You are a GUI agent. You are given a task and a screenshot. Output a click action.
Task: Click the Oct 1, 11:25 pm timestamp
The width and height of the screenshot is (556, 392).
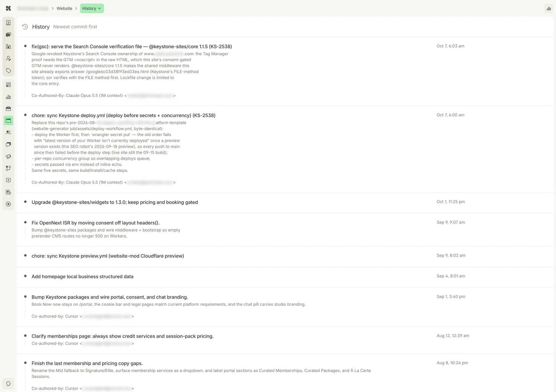click(451, 202)
